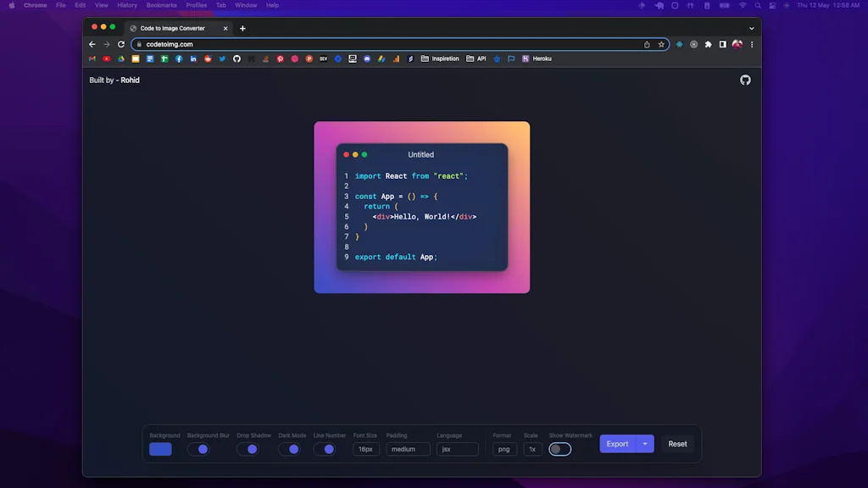
Task: Open the Export options dropdown arrow
Action: pyautogui.click(x=645, y=443)
